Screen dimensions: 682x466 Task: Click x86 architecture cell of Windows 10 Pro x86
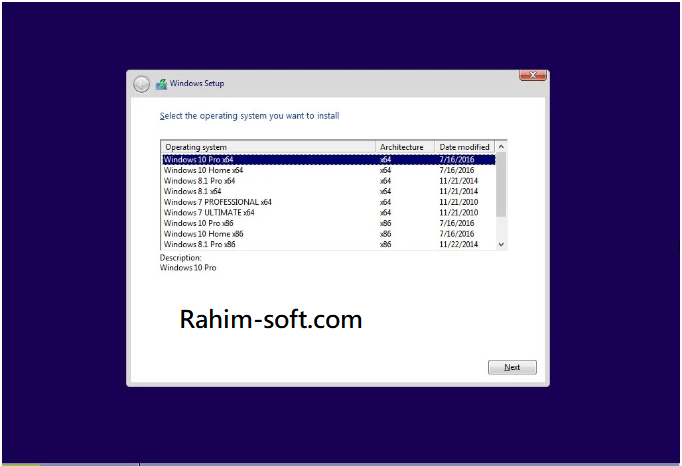click(x=385, y=223)
